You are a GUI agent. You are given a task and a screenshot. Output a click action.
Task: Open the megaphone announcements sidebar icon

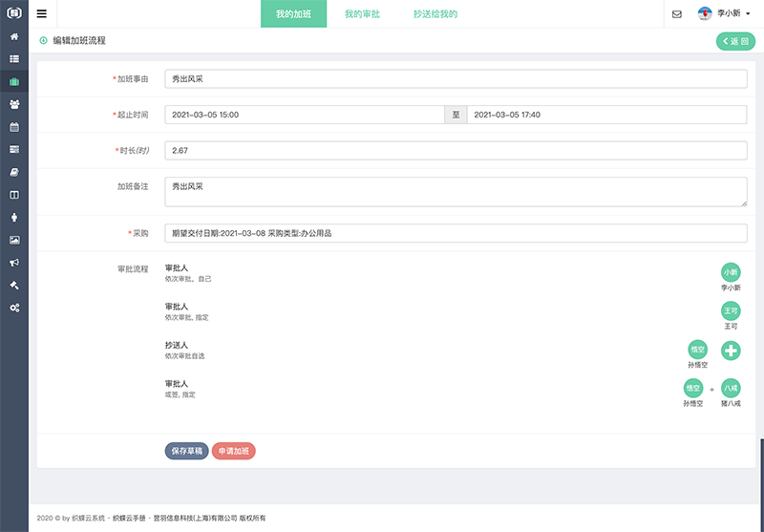pyautogui.click(x=14, y=263)
